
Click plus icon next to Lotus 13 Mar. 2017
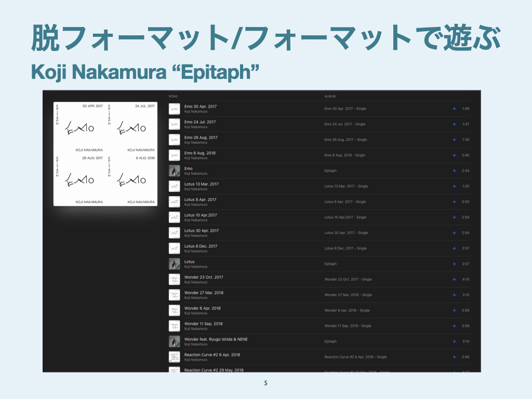(x=454, y=186)
